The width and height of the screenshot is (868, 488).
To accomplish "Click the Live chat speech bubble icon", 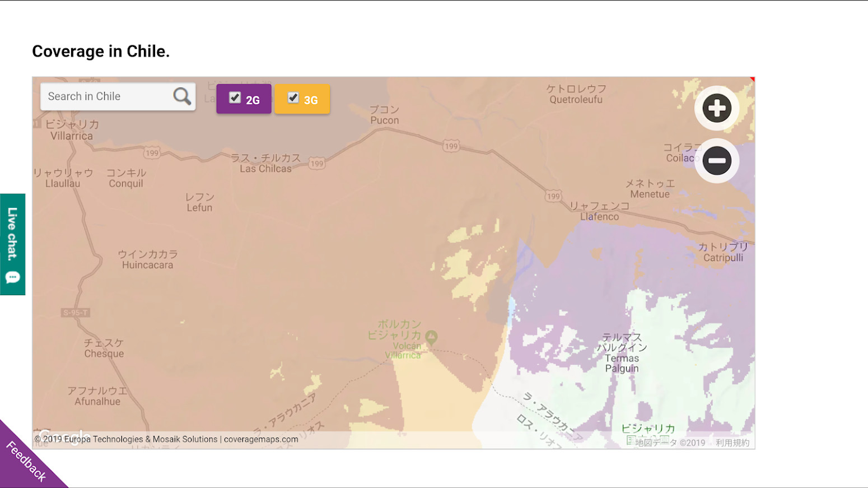I will pyautogui.click(x=13, y=277).
